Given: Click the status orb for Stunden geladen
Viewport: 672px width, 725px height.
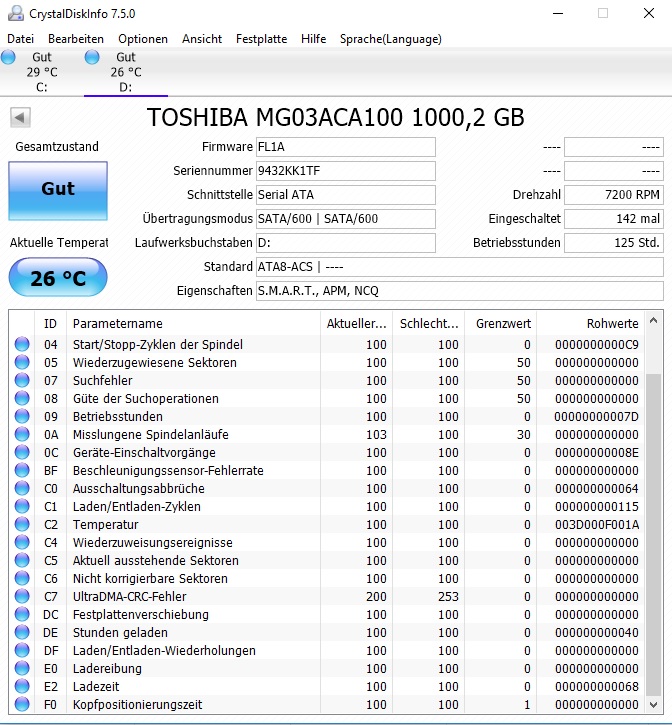Looking at the screenshot, I should click(x=22, y=633).
